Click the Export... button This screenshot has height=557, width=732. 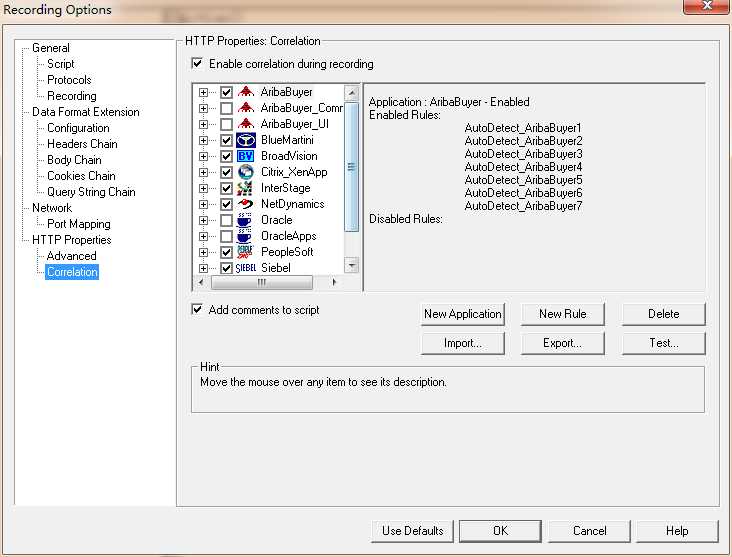[563, 343]
